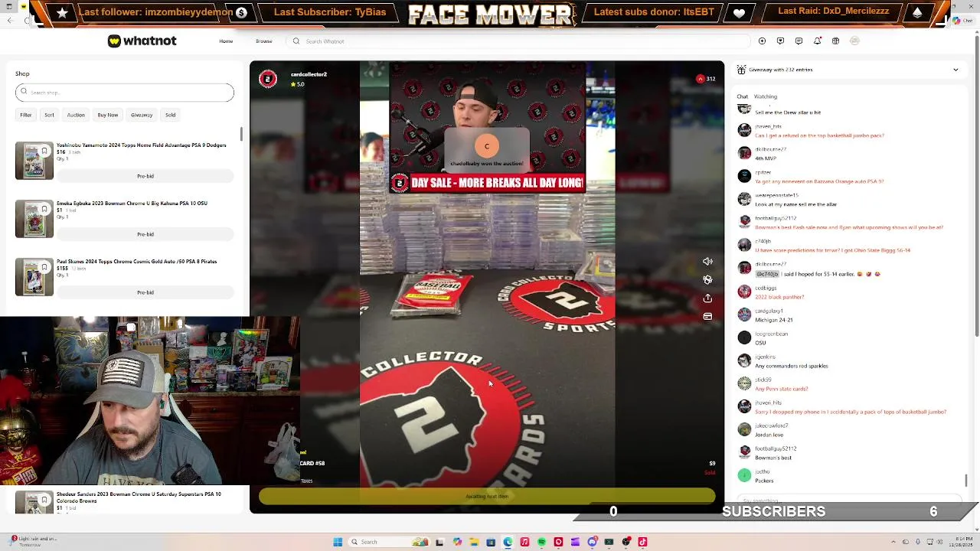
Task: Pre-bid on the Emeka Egbuka card
Action: click(145, 234)
